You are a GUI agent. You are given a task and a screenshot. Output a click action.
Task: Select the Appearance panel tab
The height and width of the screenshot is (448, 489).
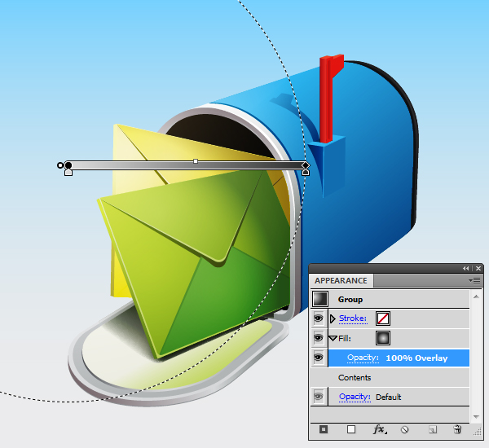pyautogui.click(x=341, y=281)
